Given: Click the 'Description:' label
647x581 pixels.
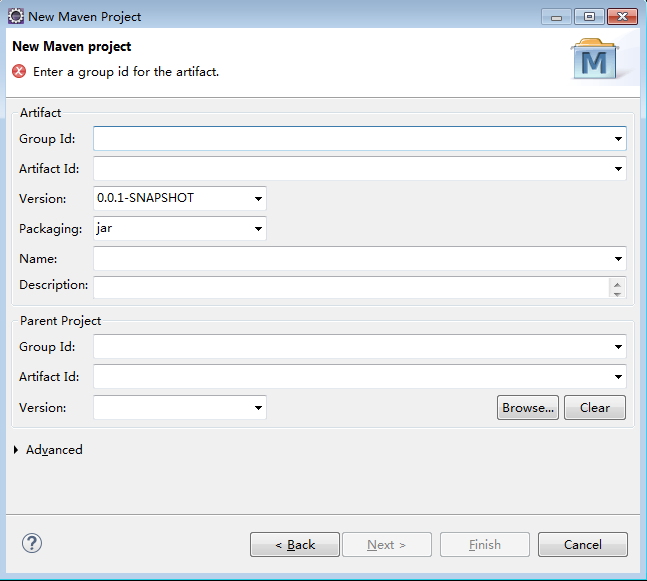Looking at the screenshot, I should point(54,285).
